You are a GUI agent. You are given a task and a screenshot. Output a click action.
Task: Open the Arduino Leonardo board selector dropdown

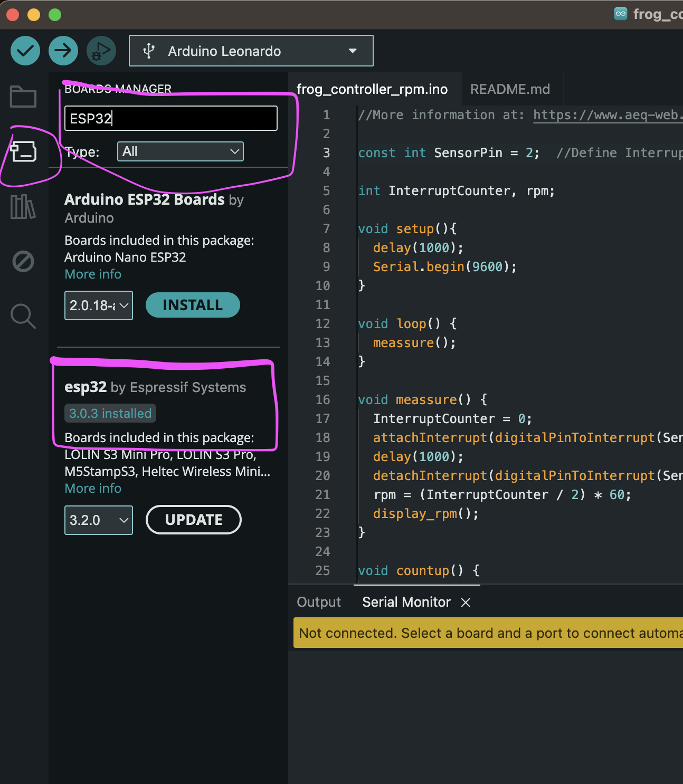[x=251, y=51]
